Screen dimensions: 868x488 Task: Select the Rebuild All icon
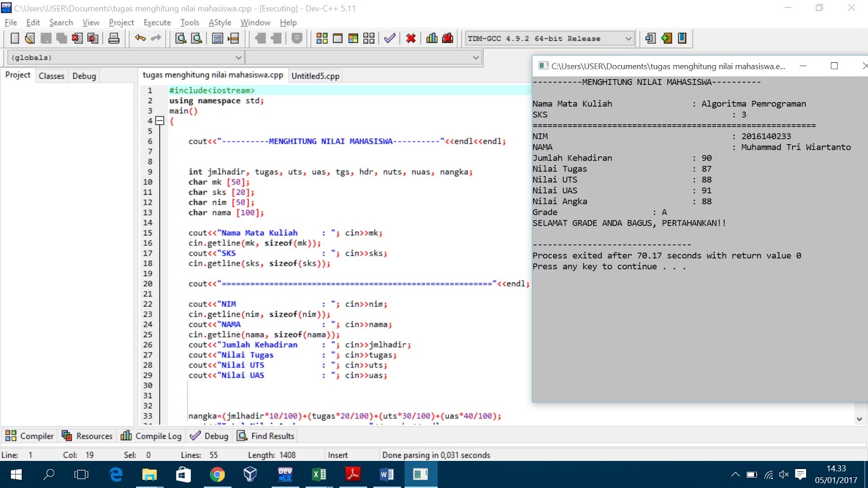(369, 38)
